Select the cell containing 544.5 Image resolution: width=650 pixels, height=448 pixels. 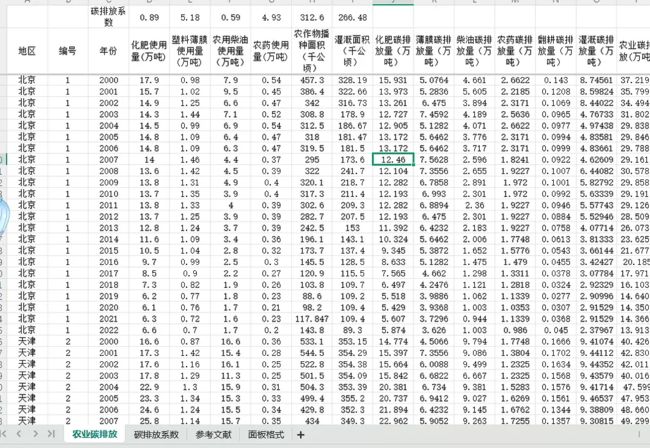[x=311, y=353]
